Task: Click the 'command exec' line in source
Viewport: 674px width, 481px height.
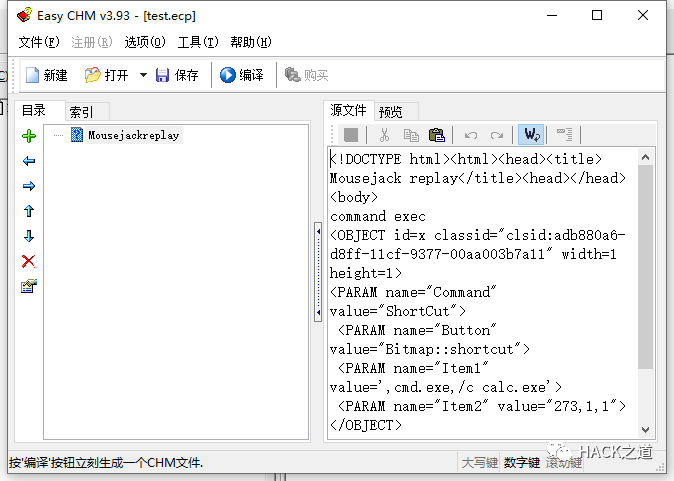Action: (378, 216)
